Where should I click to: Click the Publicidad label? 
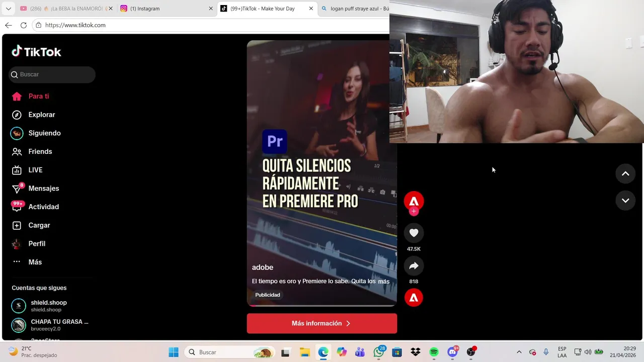click(268, 295)
